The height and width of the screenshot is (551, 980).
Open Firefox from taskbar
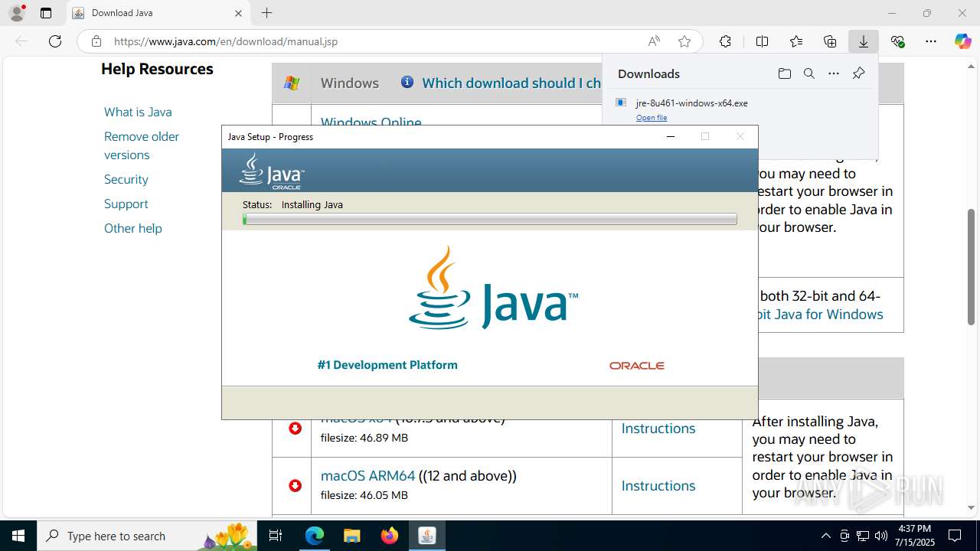390,536
